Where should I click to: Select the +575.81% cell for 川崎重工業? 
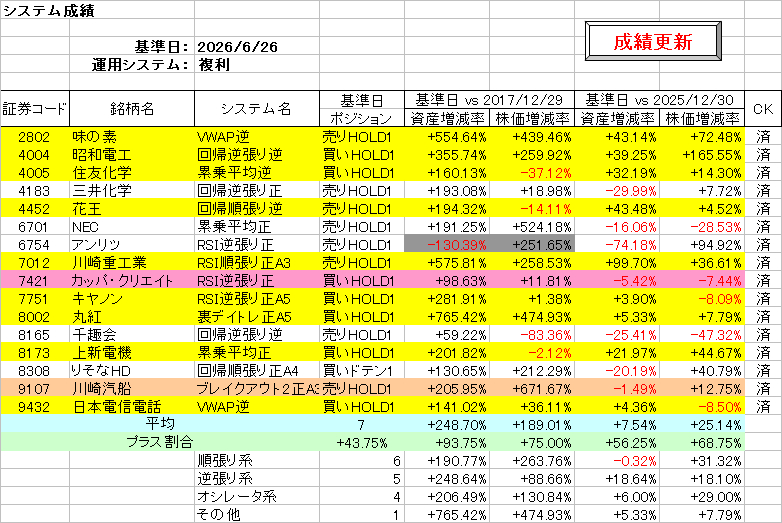click(447, 263)
